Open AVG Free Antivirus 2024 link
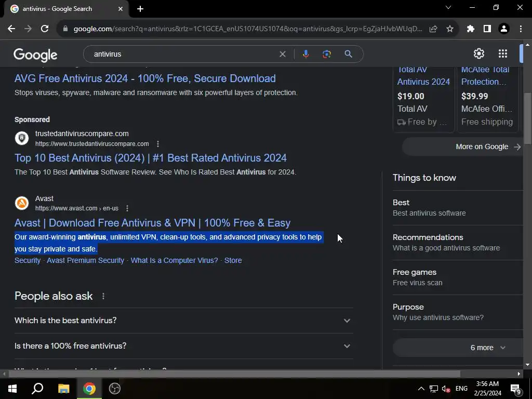 [x=145, y=78]
